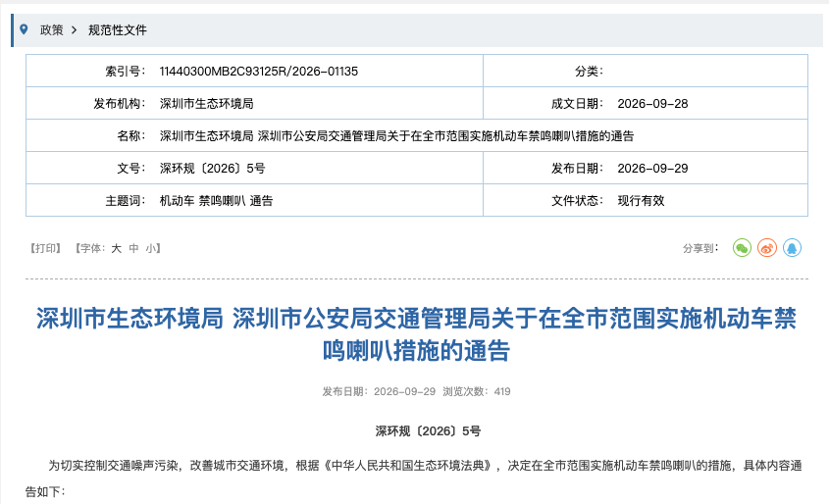Image resolution: width=829 pixels, height=504 pixels.
Task: Click the large blue article headline
Action: (x=416, y=334)
